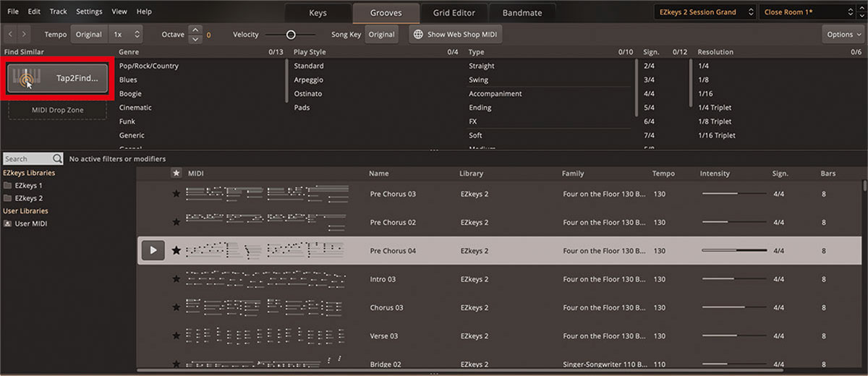868x376 pixels.
Task: Filter by Funk genre
Action: (127, 121)
